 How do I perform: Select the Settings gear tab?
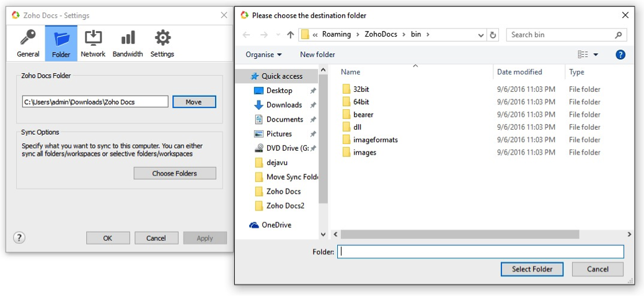pos(162,43)
